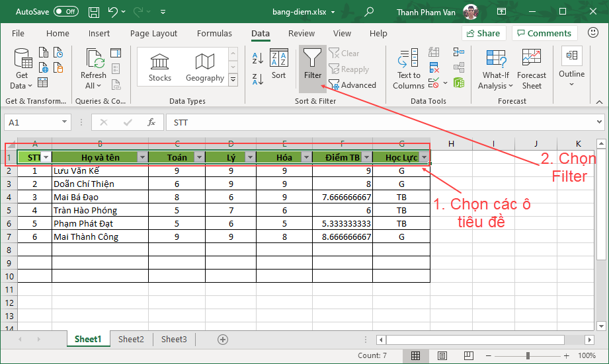The image size is (609, 364).
Task: Open the Sort dialog button
Action: pos(278,64)
